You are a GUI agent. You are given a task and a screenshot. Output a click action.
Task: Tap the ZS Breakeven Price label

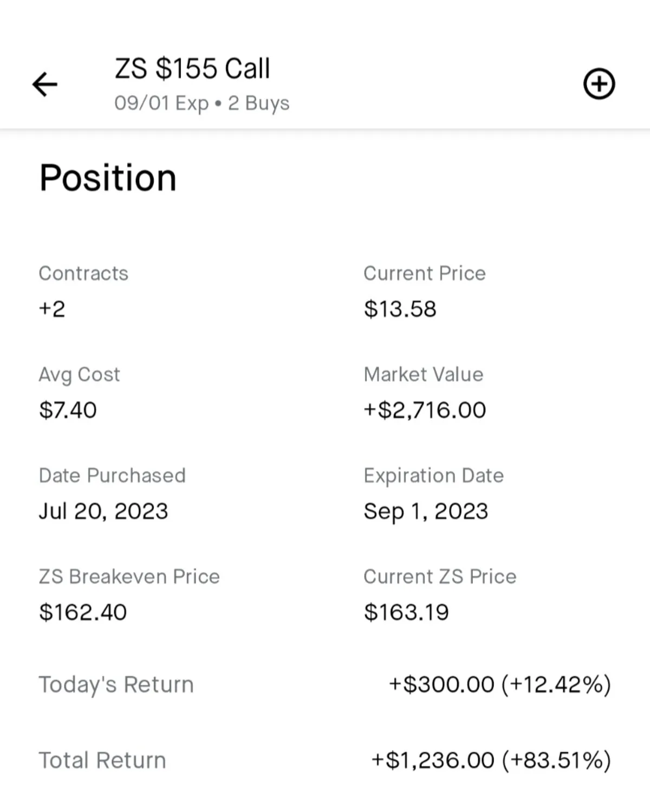129,576
